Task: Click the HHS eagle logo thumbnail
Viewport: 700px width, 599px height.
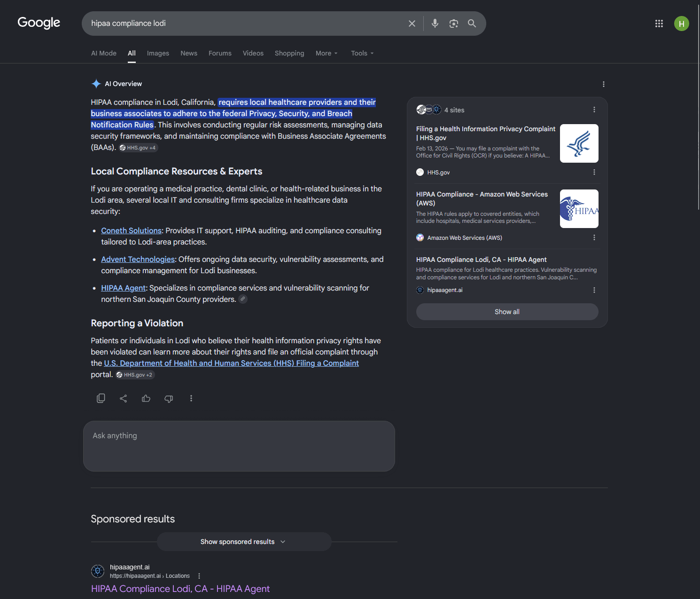Action: pyautogui.click(x=579, y=143)
